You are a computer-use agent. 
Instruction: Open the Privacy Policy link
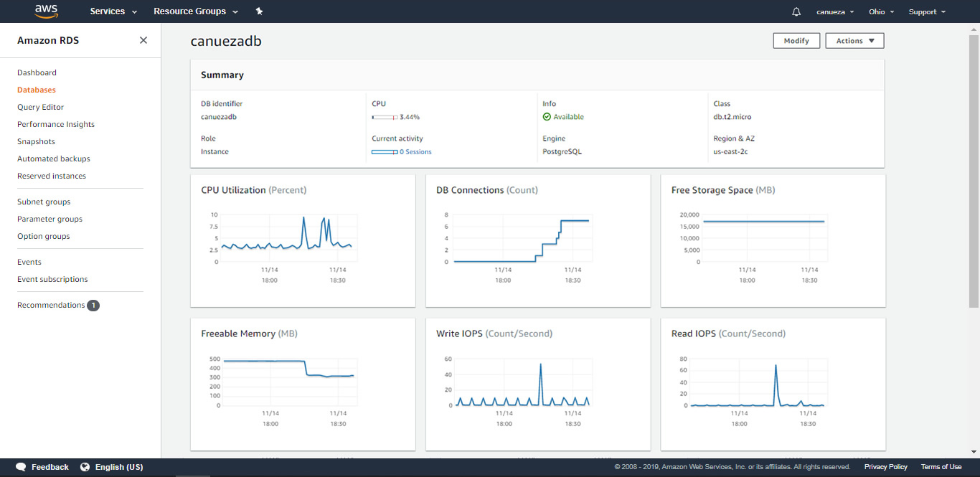[x=885, y=467]
